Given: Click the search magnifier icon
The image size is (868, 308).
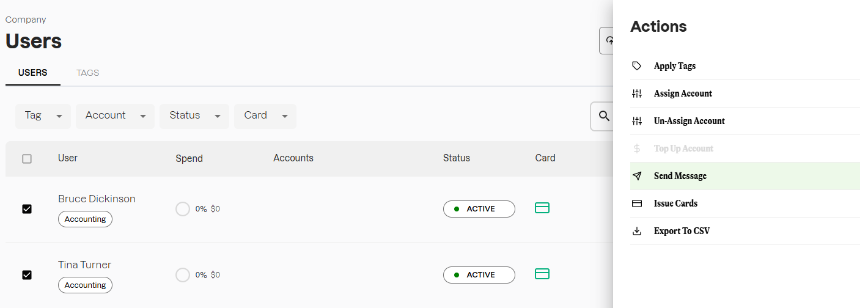Looking at the screenshot, I should click(x=604, y=116).
